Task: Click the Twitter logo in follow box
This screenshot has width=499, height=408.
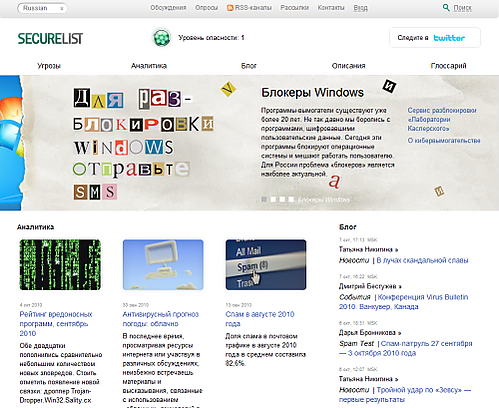Action: (449, 38)
